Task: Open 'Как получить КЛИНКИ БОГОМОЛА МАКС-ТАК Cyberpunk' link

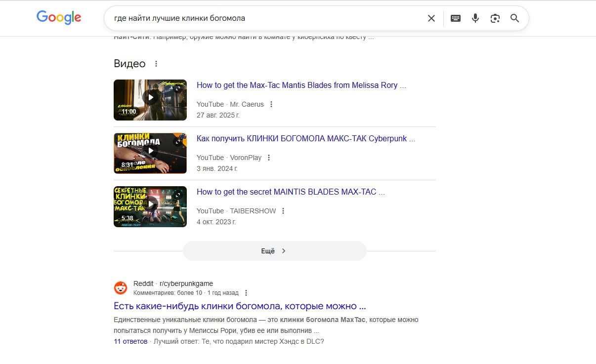Action: [306, 138]
